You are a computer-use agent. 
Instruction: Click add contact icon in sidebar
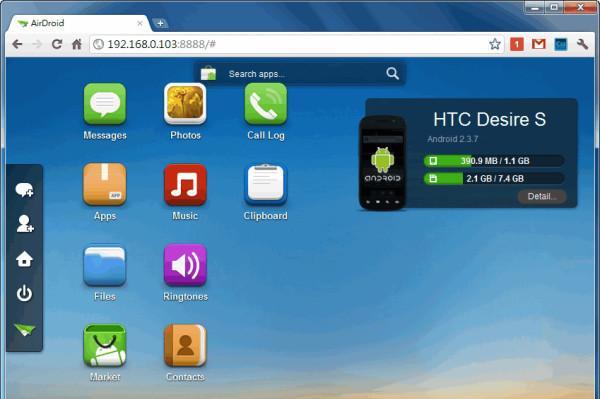click(x=24, y=224)
